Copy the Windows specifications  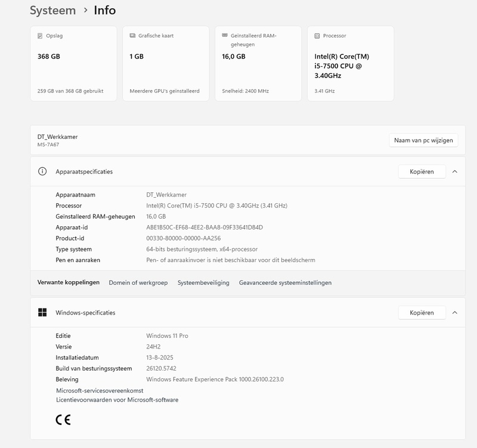(422, 312)
